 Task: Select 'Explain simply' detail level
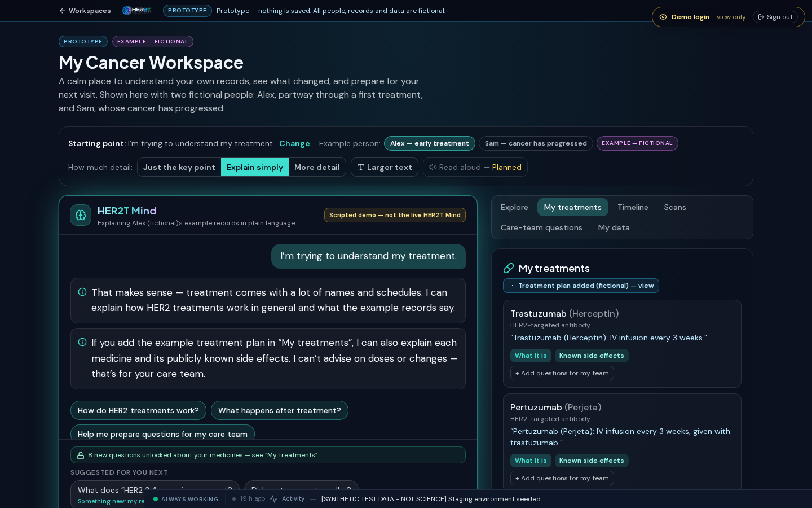coord(255,167)
